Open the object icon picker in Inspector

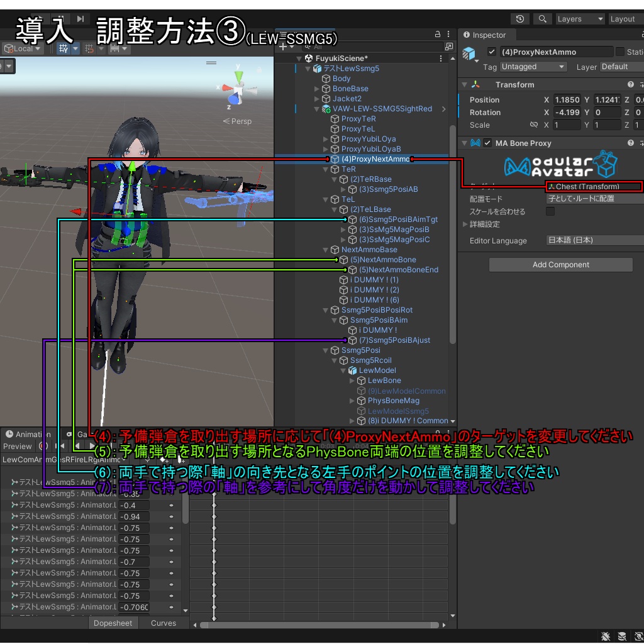pyautogui.click(x=469, y=54)
